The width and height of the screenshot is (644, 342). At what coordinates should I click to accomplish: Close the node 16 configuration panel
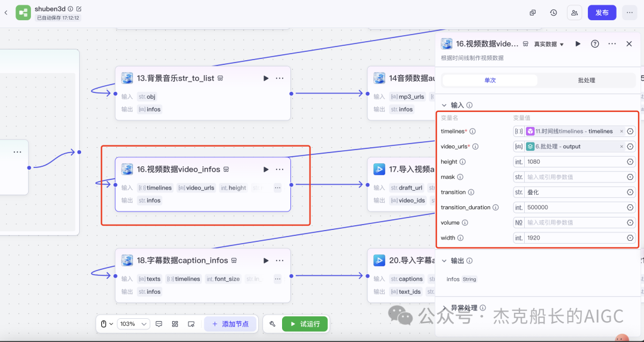point(629,44)
